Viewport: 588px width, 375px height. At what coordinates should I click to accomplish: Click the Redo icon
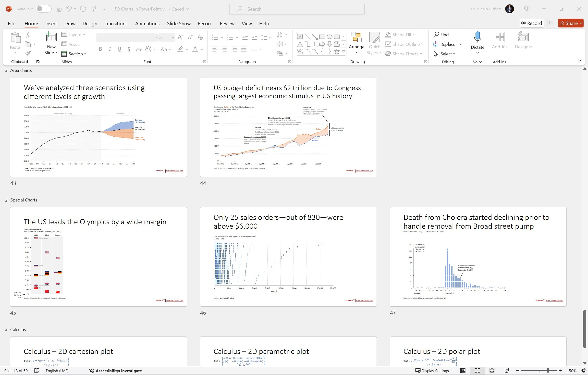pyautogui.click(x=83, y=9)
